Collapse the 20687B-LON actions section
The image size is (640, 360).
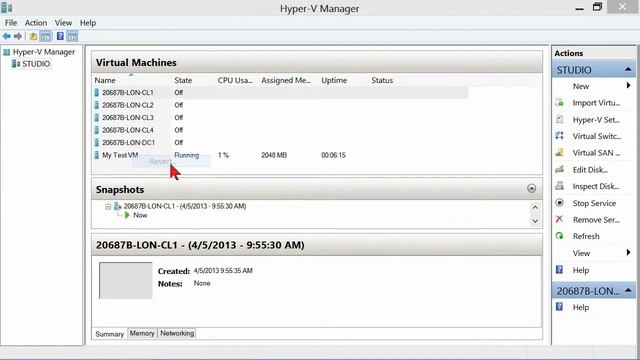click(628, 291)
